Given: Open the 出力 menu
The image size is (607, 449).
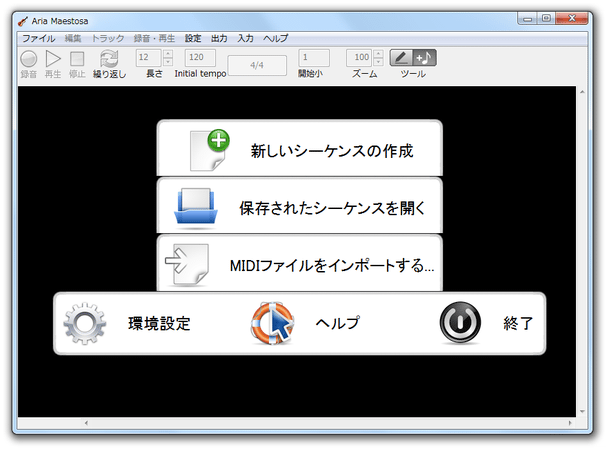Looking at the screenshot, I should point(219,38).
